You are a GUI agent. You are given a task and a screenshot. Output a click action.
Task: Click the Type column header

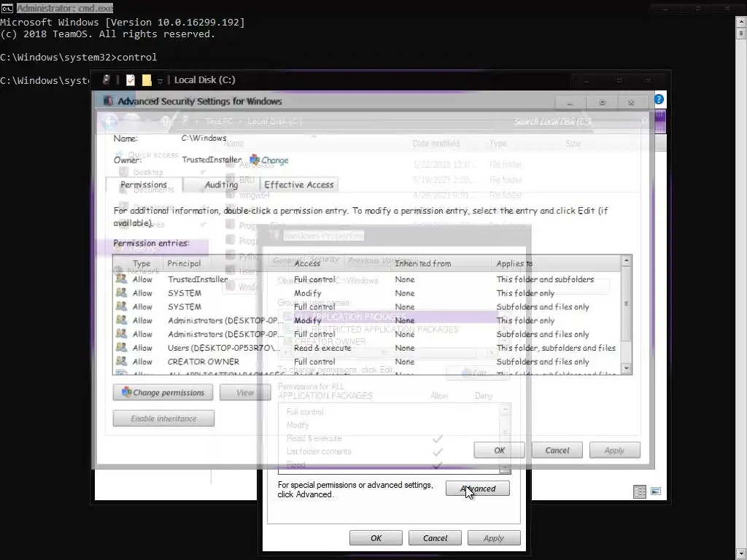click(142, 263)
